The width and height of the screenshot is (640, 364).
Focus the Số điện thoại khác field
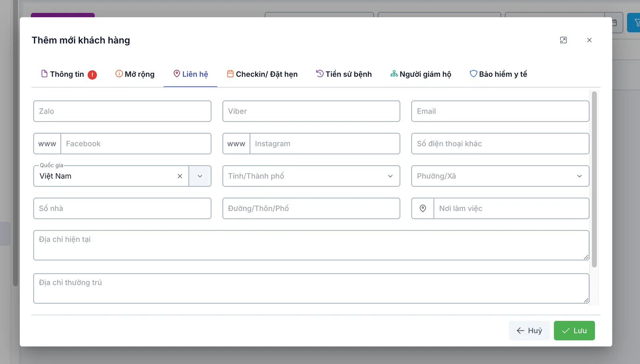[500, 144]
